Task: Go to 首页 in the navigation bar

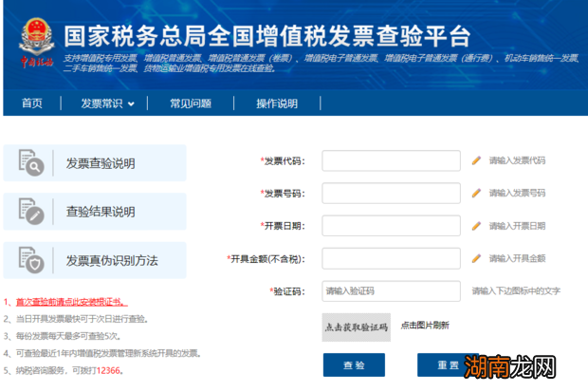Action: [x=32, y=103]
